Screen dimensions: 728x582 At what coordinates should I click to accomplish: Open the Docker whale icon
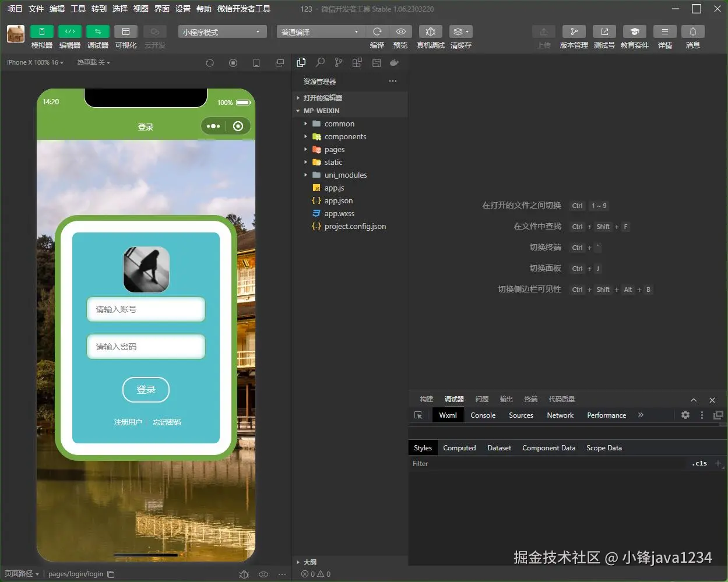coord(395,63)
